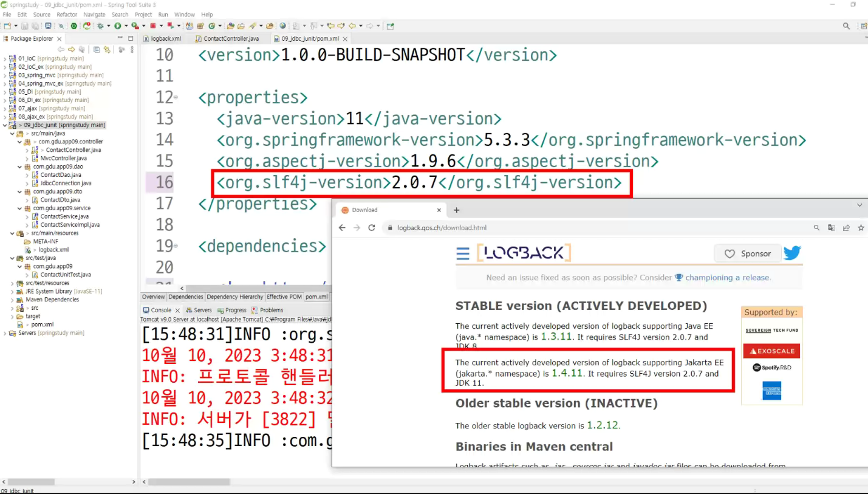This screenshot has width=868, height=494.
Task: Open the Navigate menu
Action: 94,15
